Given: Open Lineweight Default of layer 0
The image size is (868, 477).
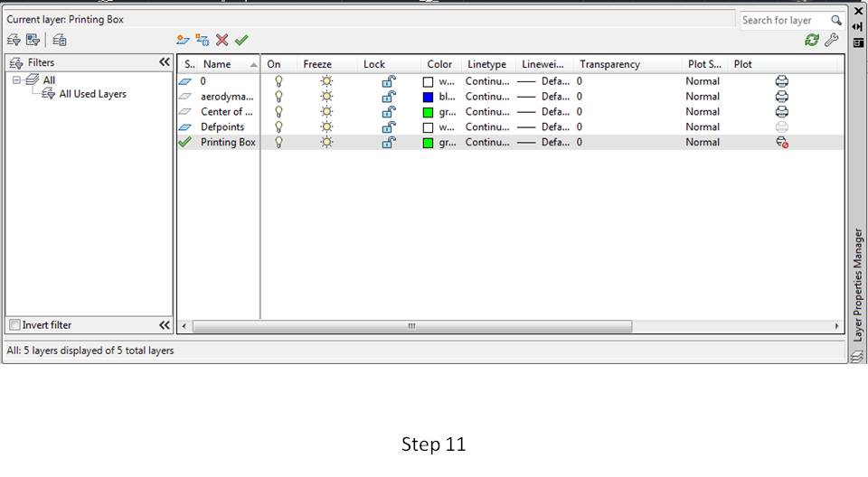Looking at the screenshot, I should [x=543, y=81].
